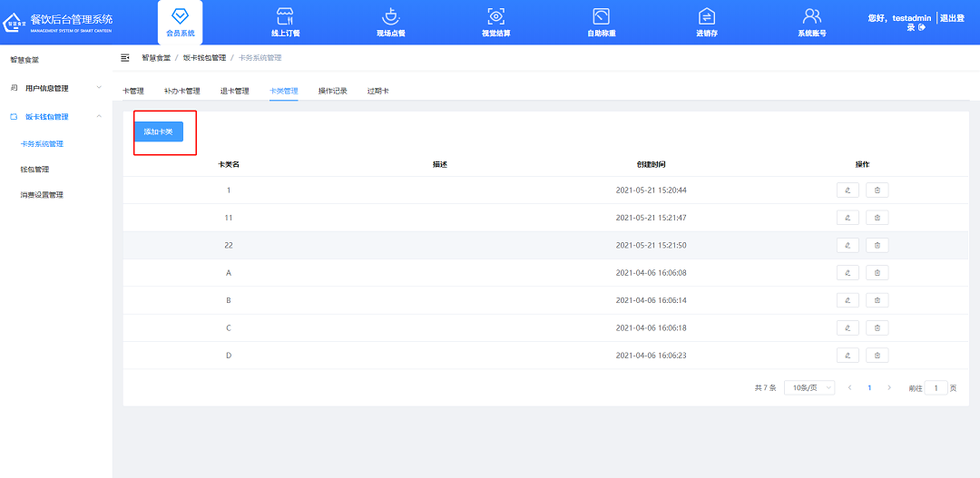Click the 前往 page number input field
This screenshot has width=980, height=478.
click(x=936, y=387)
